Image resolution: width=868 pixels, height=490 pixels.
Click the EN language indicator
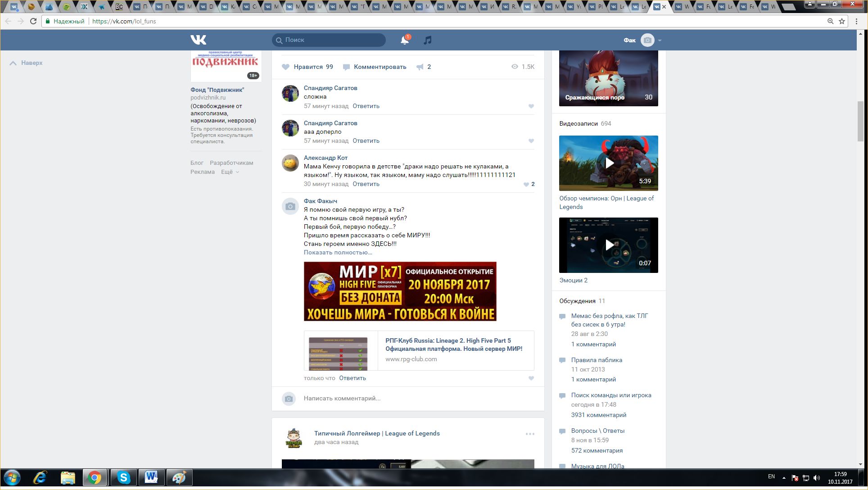coord(771,476)
